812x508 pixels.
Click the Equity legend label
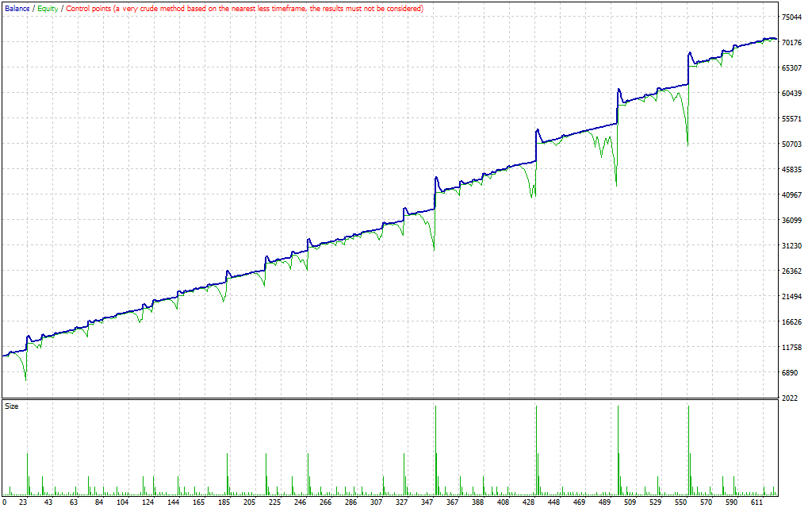tap(48, 8)
